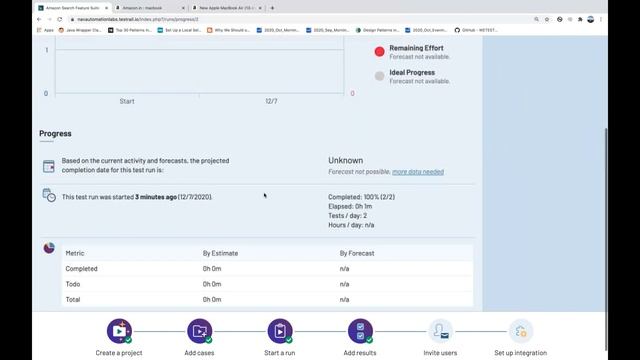Select the Add results step icon
This screenshot has height=360, width=640.
360,331
